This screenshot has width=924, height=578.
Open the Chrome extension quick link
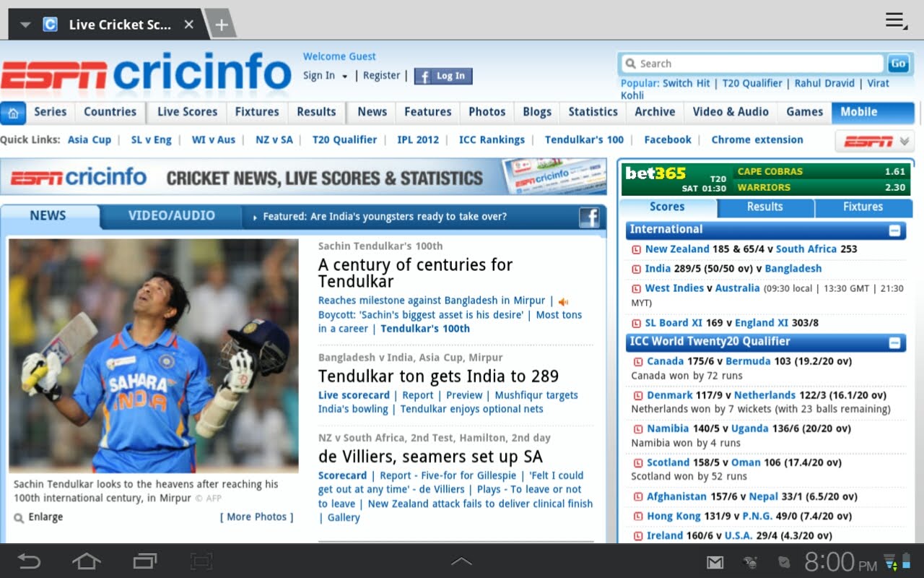(757, 140)
